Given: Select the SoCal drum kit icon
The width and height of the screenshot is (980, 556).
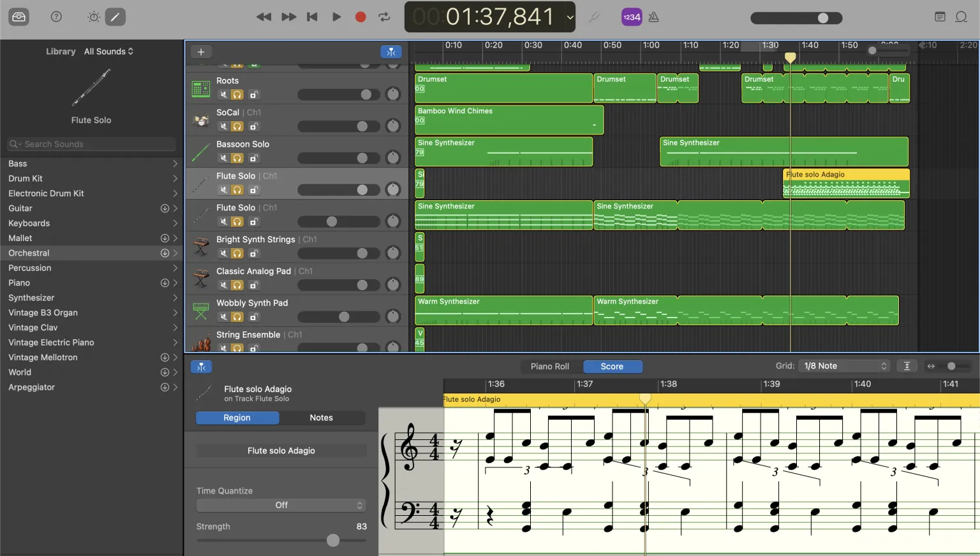Looking at the screenshot, I should pos(201,121).
